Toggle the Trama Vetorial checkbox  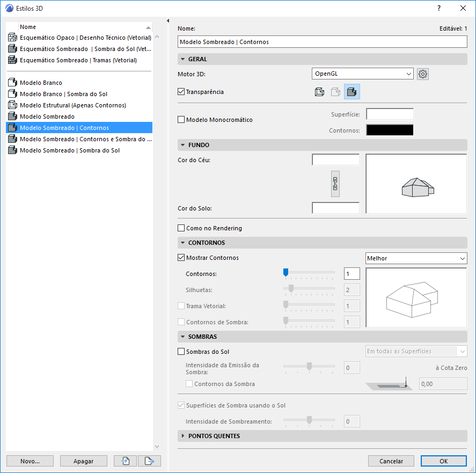pyautogui.click(x=181, y=306)
